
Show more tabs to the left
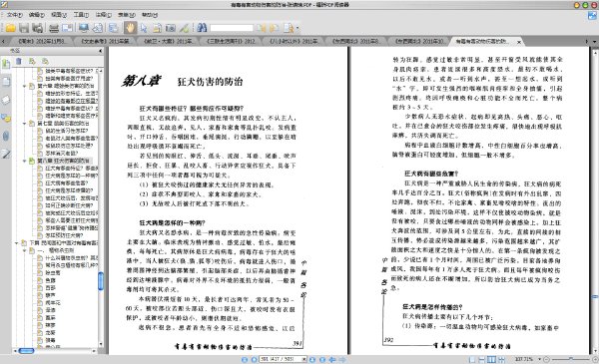pyautogui.click(x=3, y=41)
